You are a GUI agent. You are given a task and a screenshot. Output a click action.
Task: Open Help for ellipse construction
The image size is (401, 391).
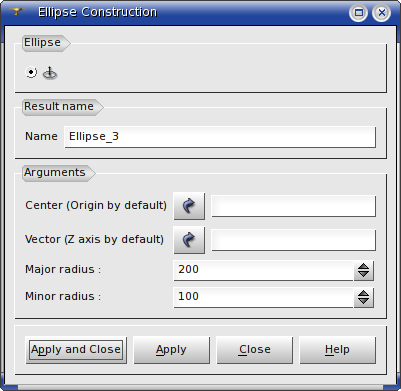(x=338, y=350)
